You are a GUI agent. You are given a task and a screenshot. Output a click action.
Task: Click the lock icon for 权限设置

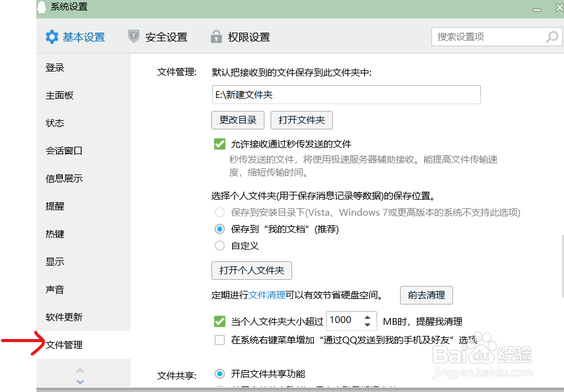216,36
